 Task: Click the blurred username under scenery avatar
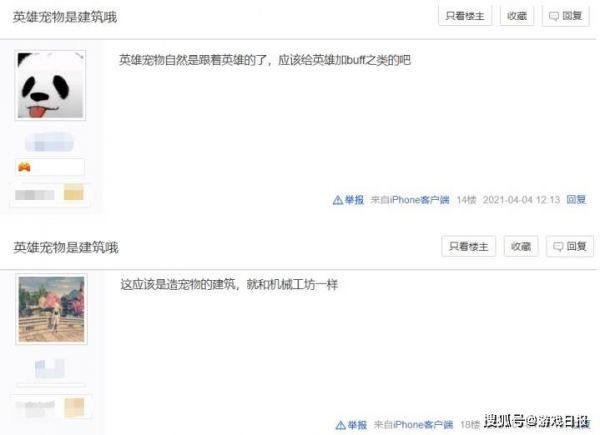(x=50, y=368)
